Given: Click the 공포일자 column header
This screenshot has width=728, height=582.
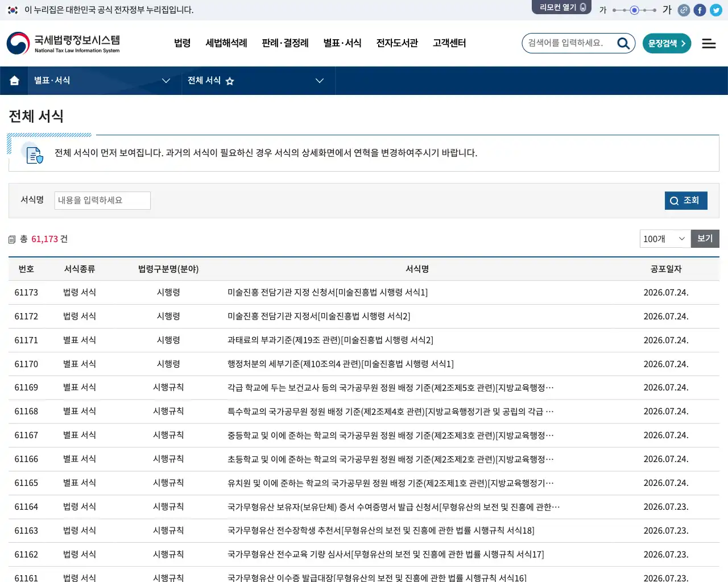Looking at the screenshot, I should [666, 269].
